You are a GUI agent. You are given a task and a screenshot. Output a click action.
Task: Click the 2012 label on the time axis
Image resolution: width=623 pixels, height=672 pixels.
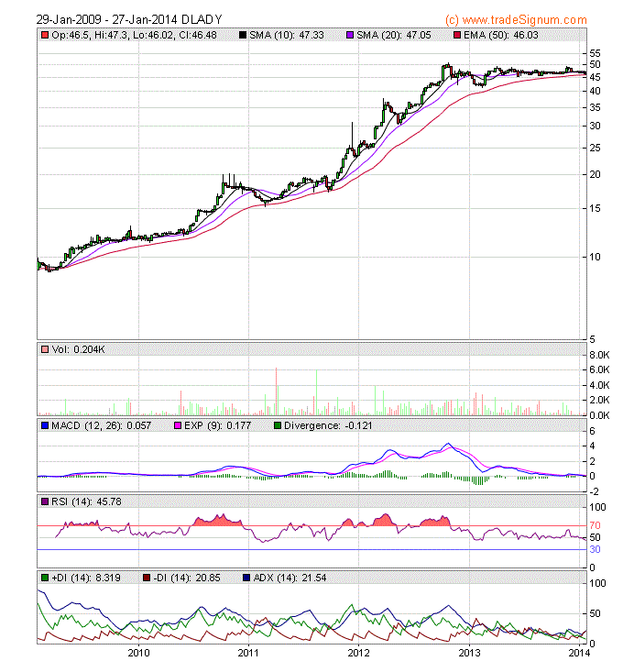(x=358, y=653)
